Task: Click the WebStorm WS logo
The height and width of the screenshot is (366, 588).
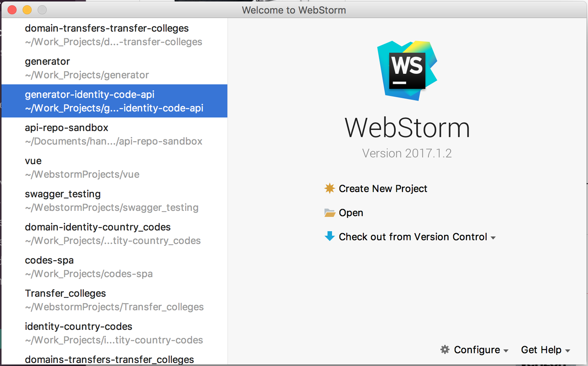Action: (x=407, y=70)
